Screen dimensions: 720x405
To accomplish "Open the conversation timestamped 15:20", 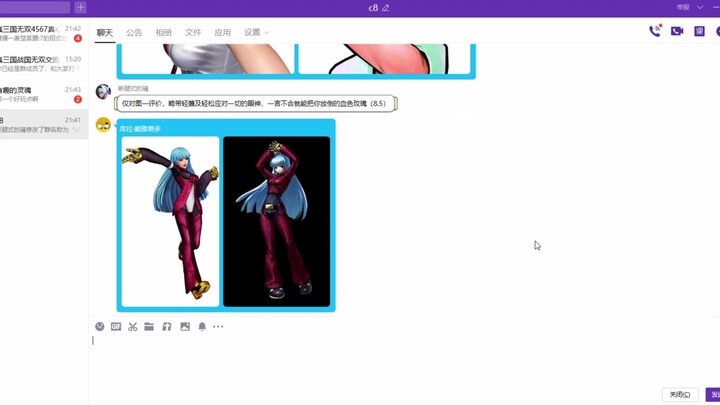I will pos(44,63).
